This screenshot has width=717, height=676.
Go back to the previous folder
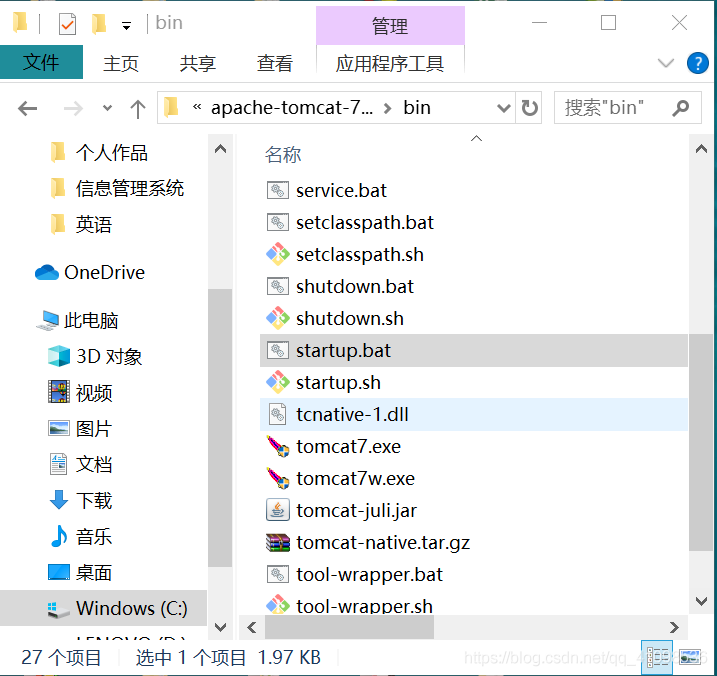click(x=27, y=108)
